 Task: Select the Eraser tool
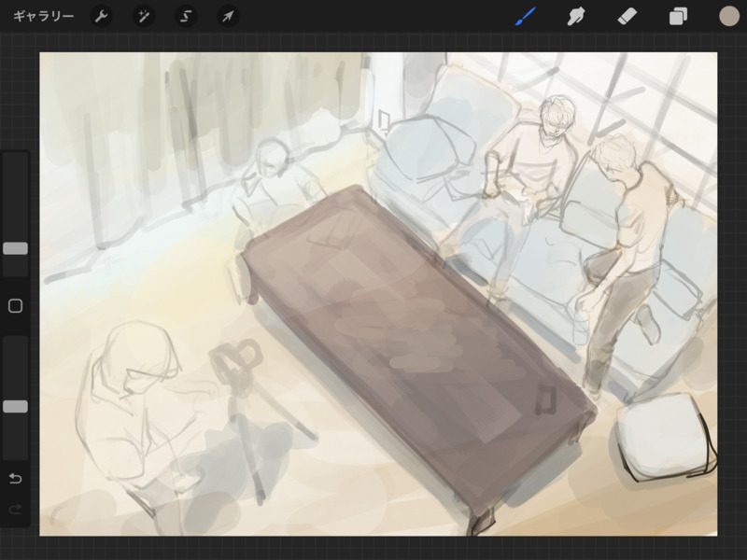click(x=627, y=17)
